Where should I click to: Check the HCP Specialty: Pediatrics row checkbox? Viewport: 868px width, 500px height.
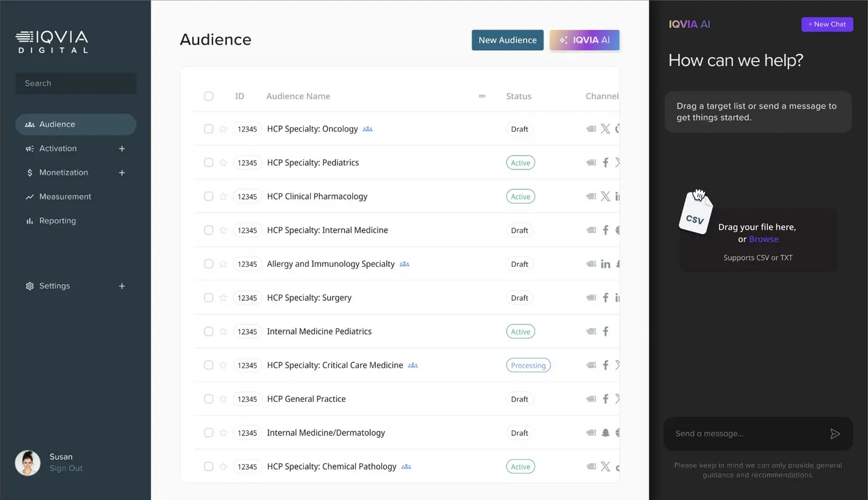click(208, 163)
